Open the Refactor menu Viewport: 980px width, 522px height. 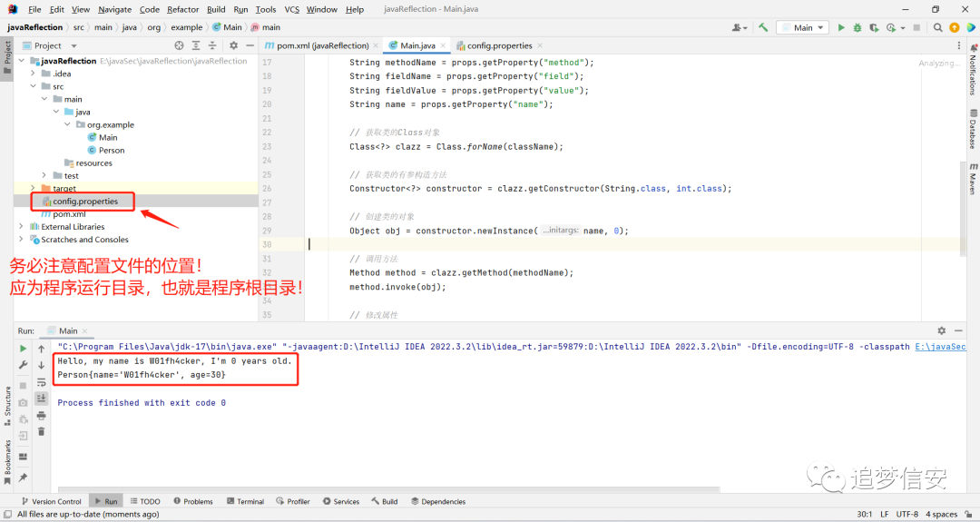click(x=182, y=9)
